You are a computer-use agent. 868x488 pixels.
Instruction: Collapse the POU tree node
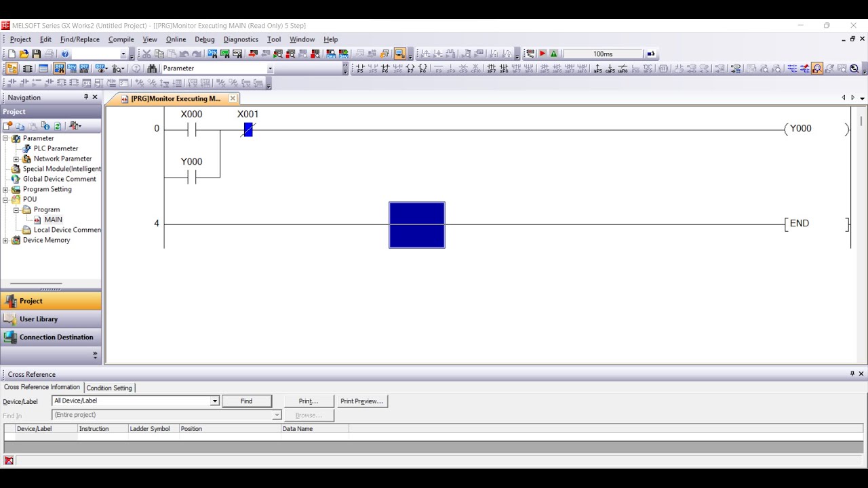(5, 199)
